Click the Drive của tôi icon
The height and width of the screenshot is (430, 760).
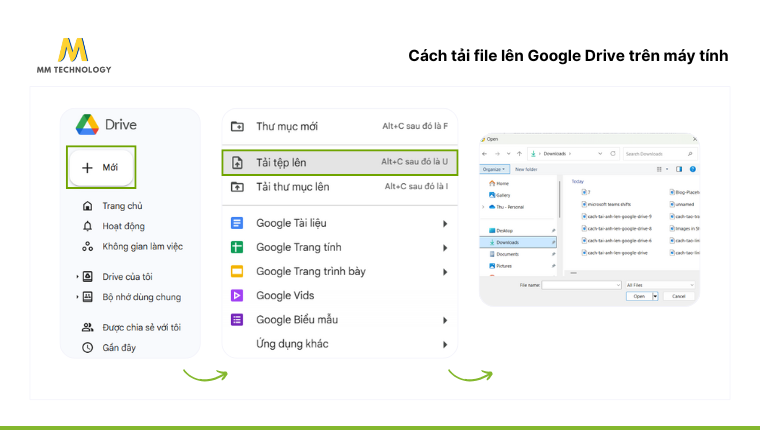point(87,276)
